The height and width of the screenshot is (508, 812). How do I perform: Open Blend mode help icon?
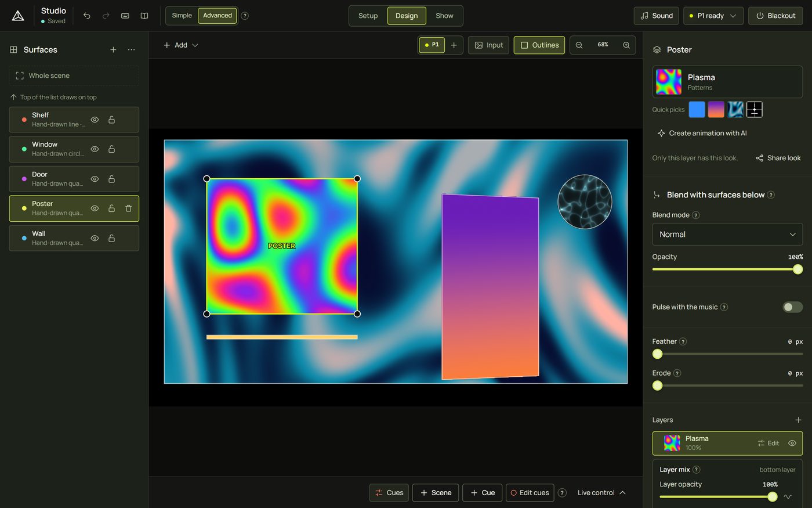click(x=696, y=215)
